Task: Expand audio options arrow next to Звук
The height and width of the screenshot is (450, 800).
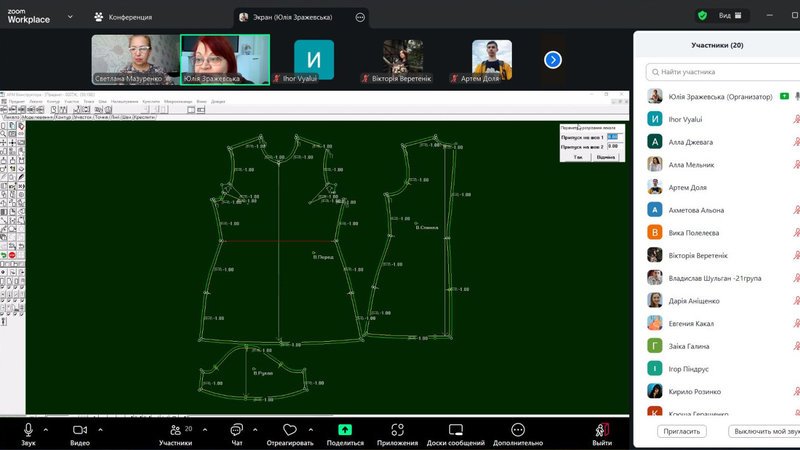Action: (46, 428)
